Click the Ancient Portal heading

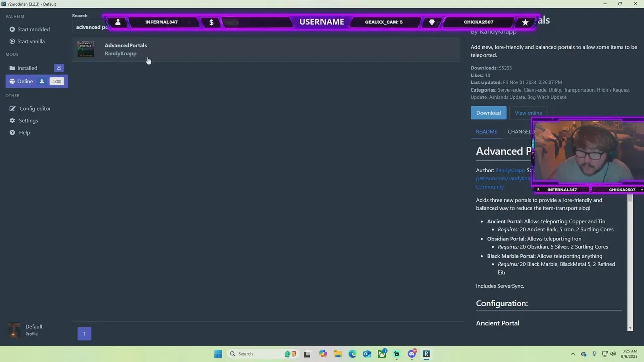(x=498, y=323)
